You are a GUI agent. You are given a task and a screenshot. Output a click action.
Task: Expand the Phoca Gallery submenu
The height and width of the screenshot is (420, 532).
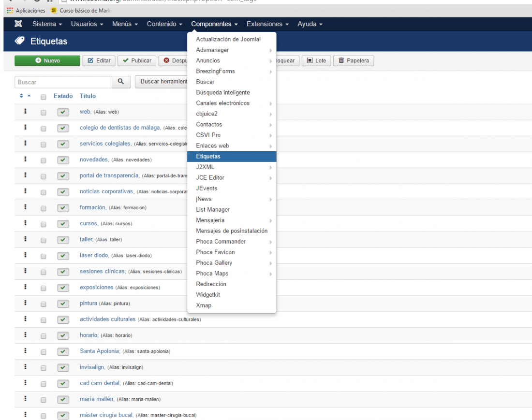click(232, 263)
